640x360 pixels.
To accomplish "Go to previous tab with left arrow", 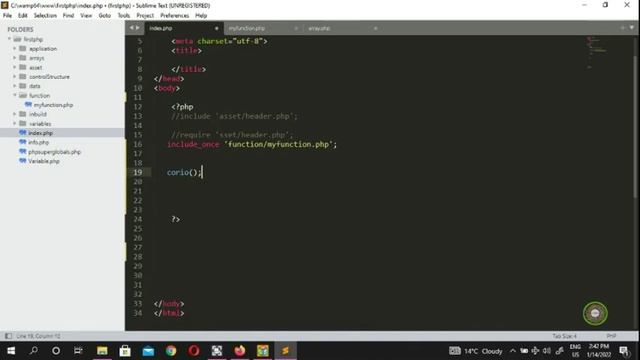I will click(131, 28).
